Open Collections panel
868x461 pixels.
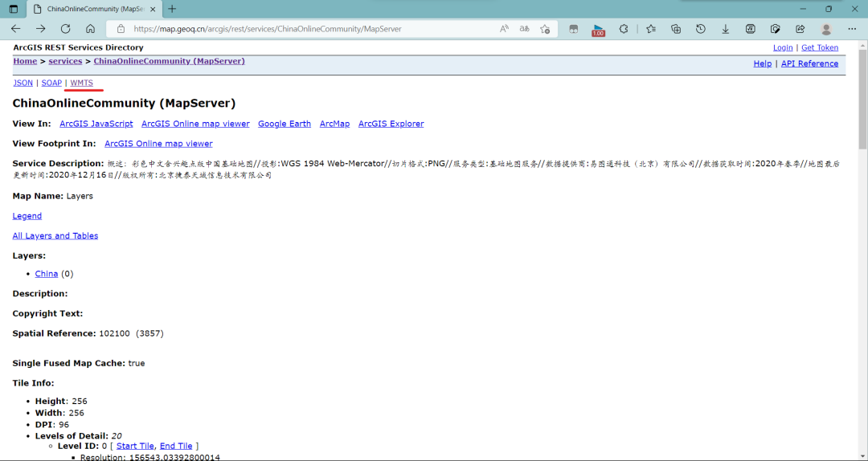(x=675, y=29)
